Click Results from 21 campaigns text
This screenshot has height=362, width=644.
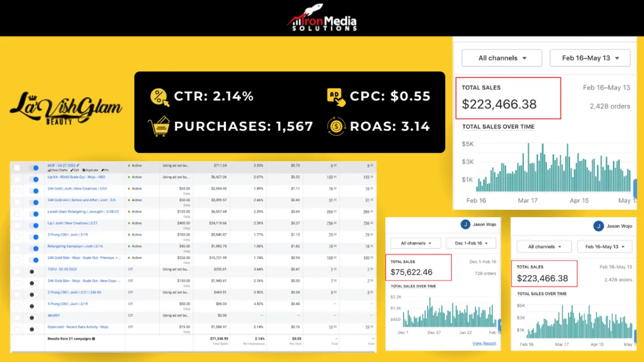[x=69, y=339]
